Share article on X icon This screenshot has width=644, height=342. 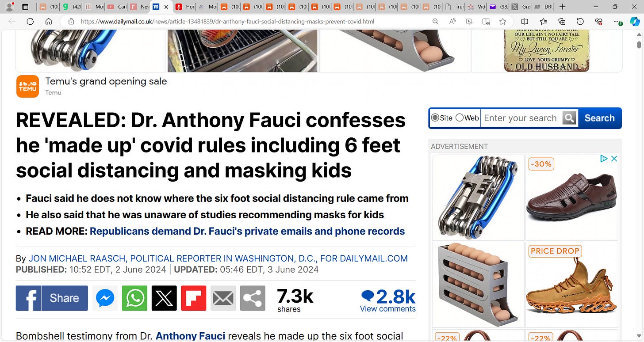pos(164,298)
